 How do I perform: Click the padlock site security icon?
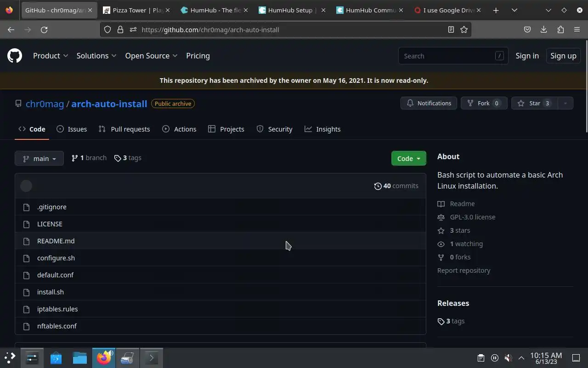coord(120,29)
